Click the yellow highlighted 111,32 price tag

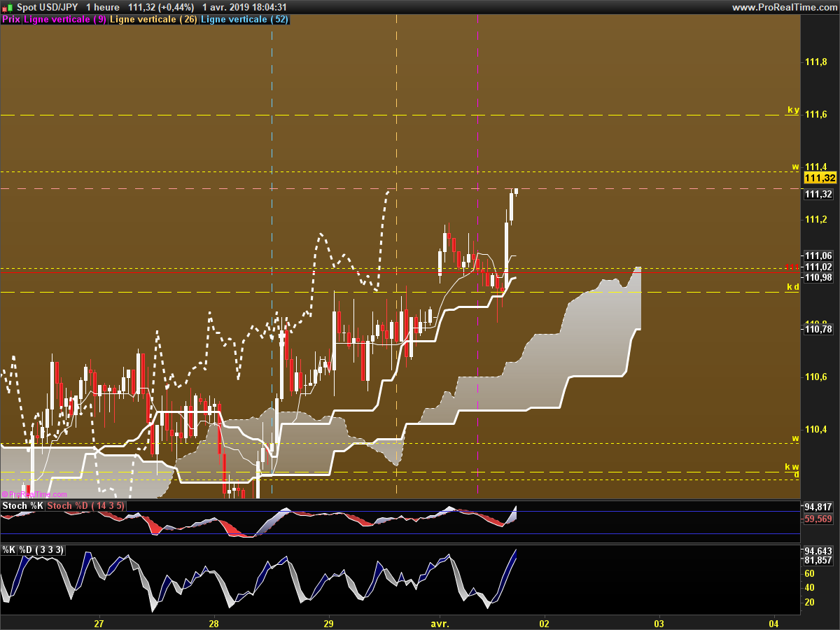(819, 178)
